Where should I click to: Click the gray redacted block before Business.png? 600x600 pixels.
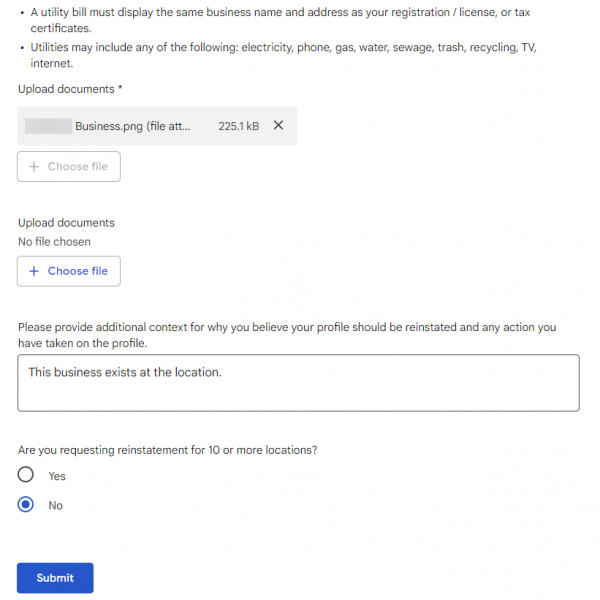tap(47, 126)
